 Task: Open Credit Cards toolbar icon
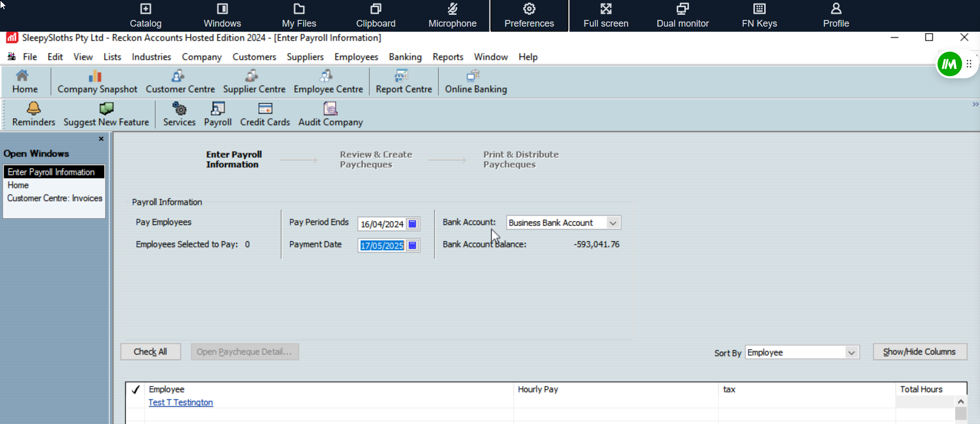[265, 115]
